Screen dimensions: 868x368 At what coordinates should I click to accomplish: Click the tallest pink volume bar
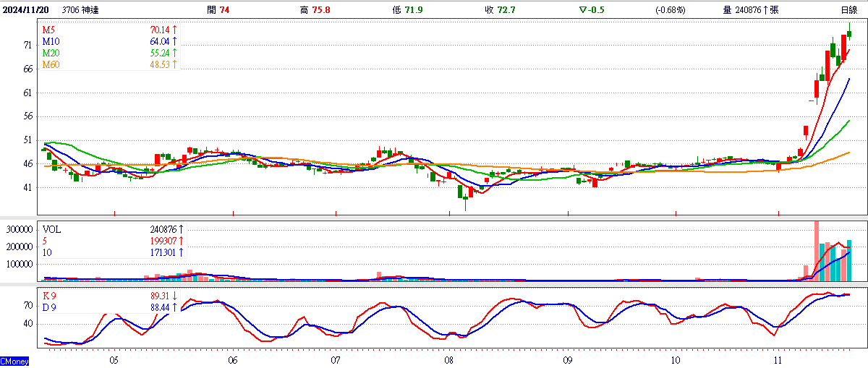point(817,251)
